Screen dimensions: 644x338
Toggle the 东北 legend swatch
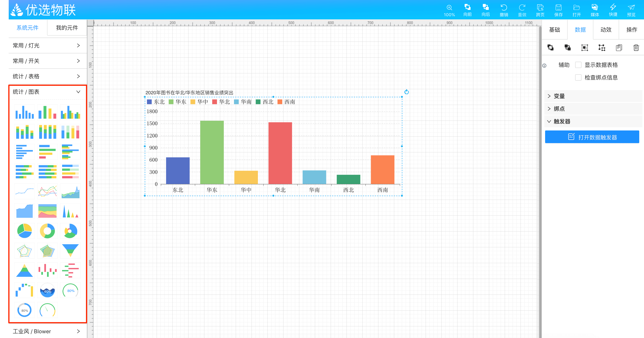coord(149,102)
